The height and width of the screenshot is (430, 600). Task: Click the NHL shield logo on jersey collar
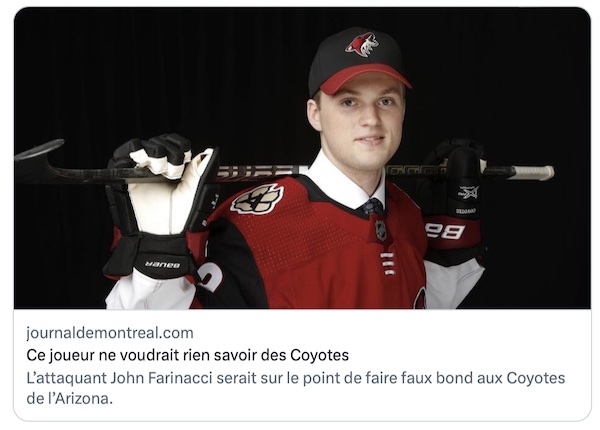[381, 230]
